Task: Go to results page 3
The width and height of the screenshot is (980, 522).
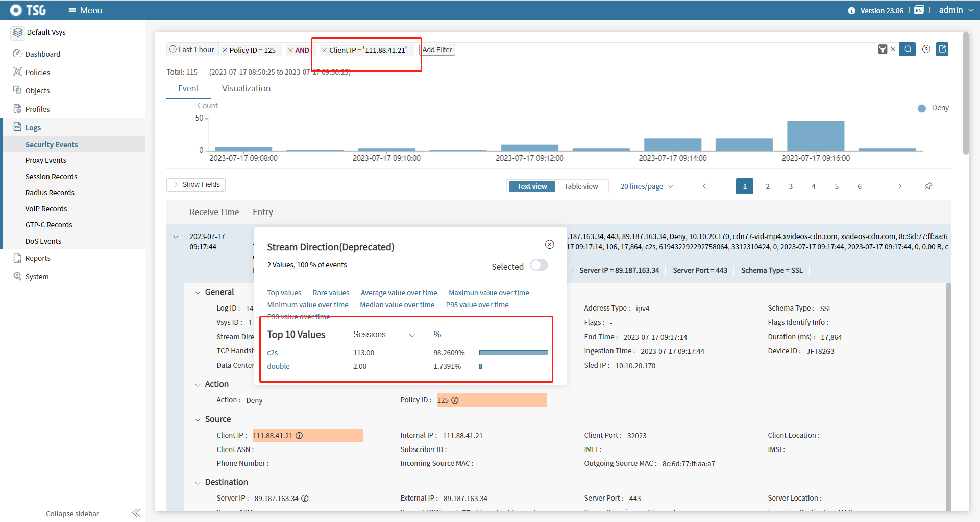Action: 790,186
